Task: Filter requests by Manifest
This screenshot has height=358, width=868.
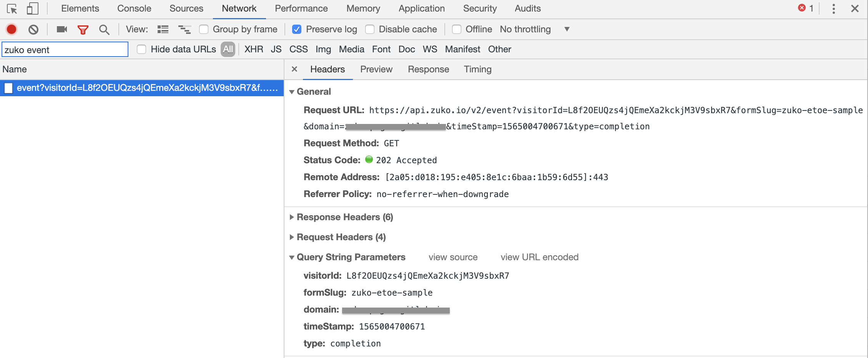Action: click(x=463, y=49)
